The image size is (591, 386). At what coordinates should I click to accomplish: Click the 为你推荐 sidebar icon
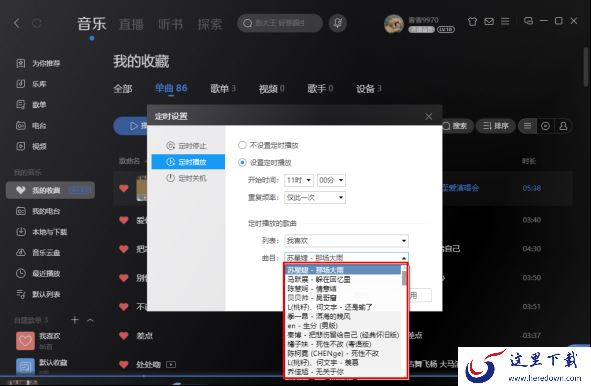point(21,63)
